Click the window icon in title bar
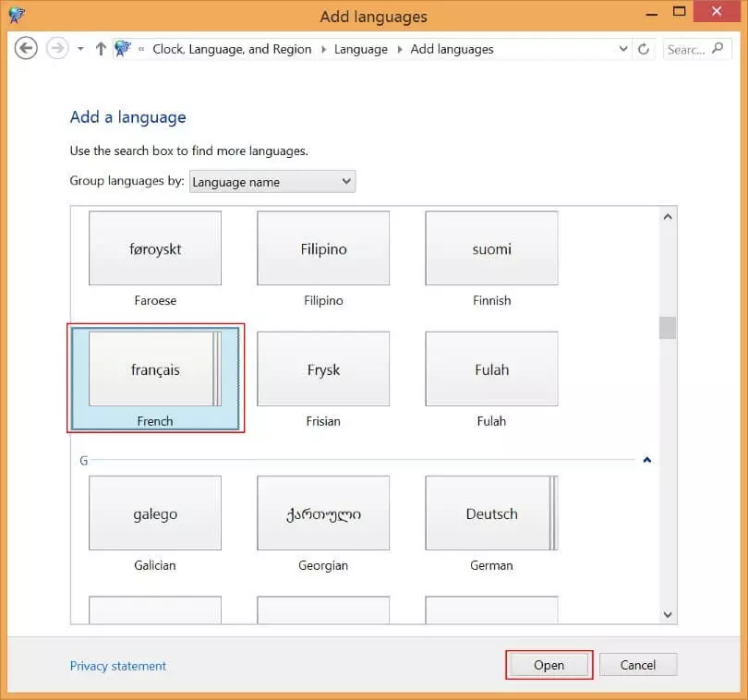748x700 pixels. (16, 15)
